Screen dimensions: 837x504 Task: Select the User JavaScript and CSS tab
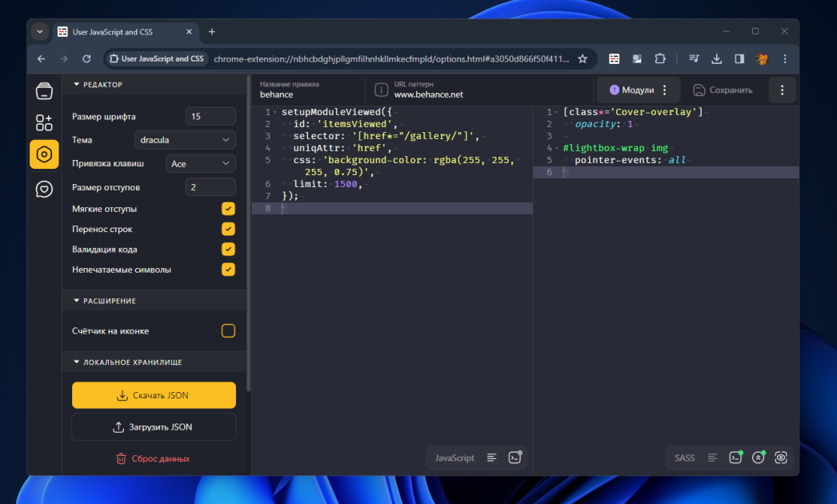click(x=125, y=32)
